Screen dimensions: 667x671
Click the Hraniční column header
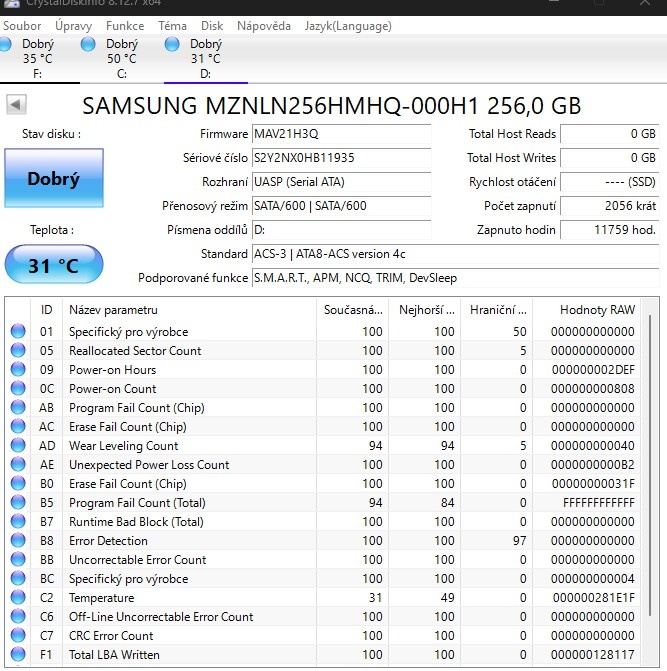496,309
